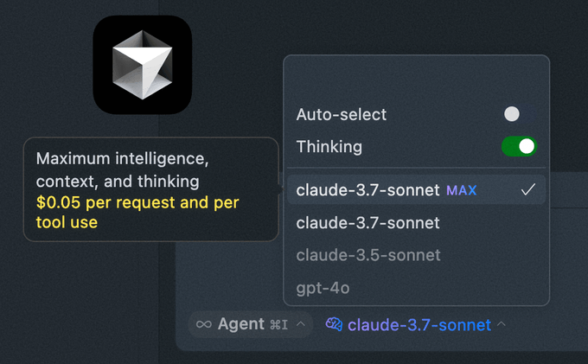This screenshot has height=364, width=588.
Task: Pick claude-3.5-sonnet from the model list
Action: [368, 255]
